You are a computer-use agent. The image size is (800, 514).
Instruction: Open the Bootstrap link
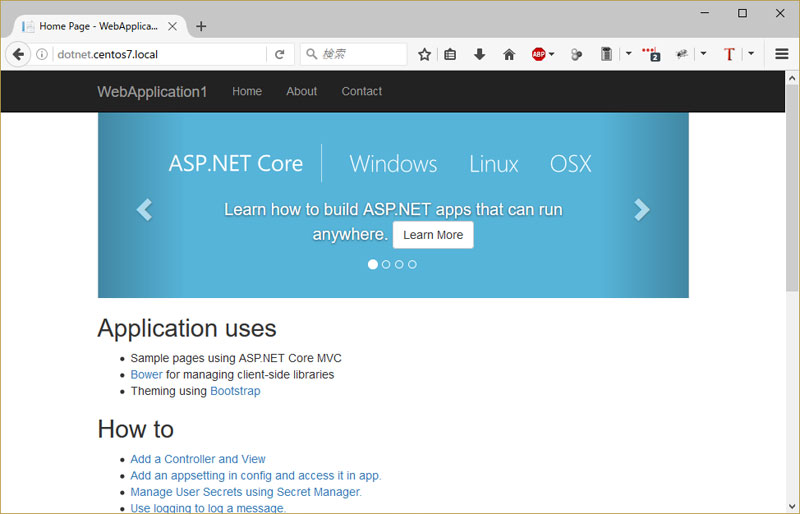coord(235,391)
